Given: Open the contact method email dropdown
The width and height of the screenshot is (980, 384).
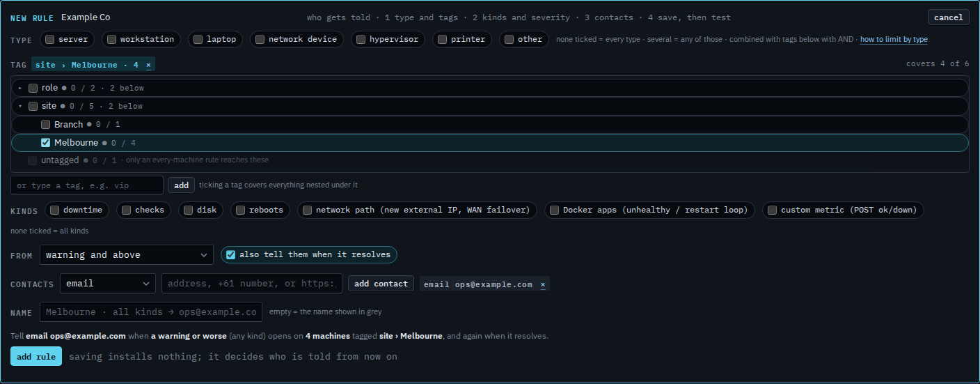Looking at the screenshot, I should tap(108, 284).
